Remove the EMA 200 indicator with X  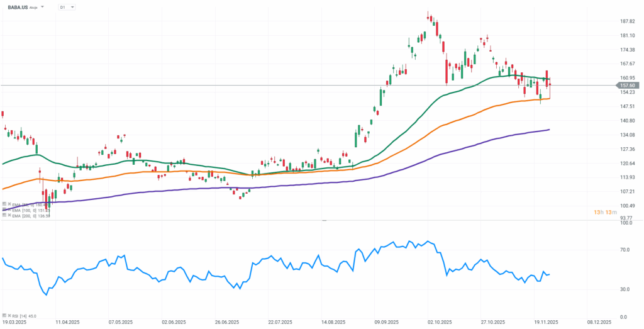tap(9, 215)
